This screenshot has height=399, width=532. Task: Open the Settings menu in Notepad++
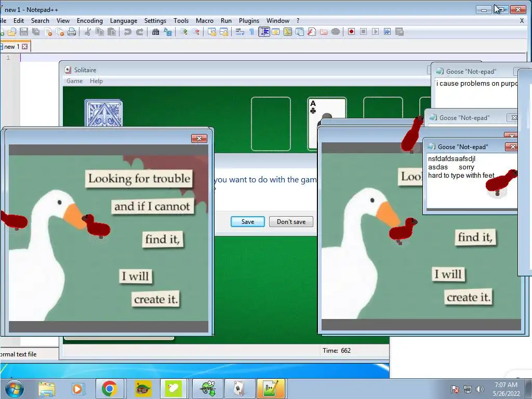pos(155,21)
